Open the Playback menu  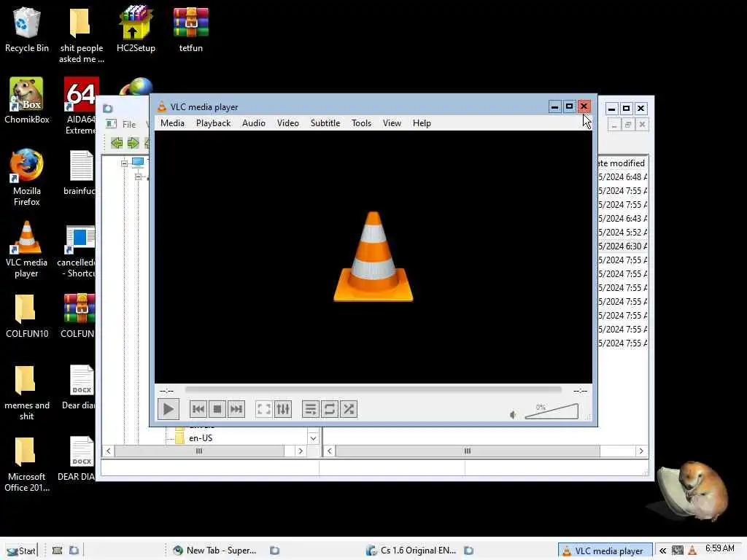(x=214, y=123)
